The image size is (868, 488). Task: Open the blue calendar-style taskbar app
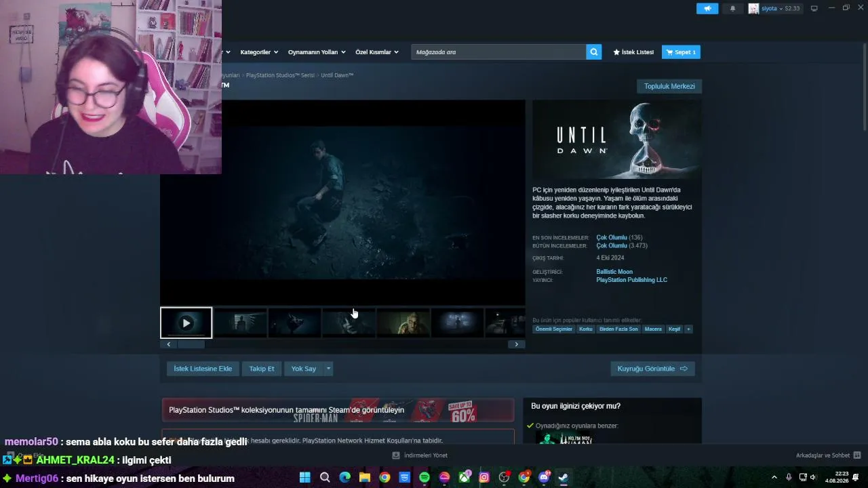[x=405, y=477]
